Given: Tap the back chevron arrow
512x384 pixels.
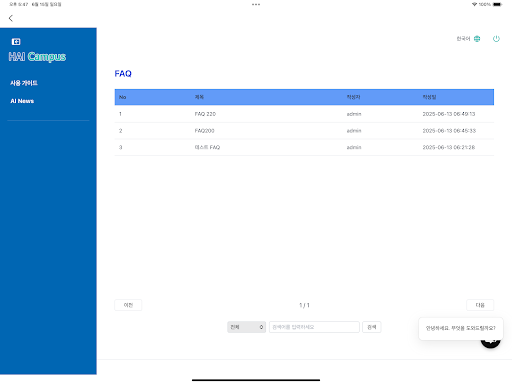Looking at the screenshot, I should point(11,18).
